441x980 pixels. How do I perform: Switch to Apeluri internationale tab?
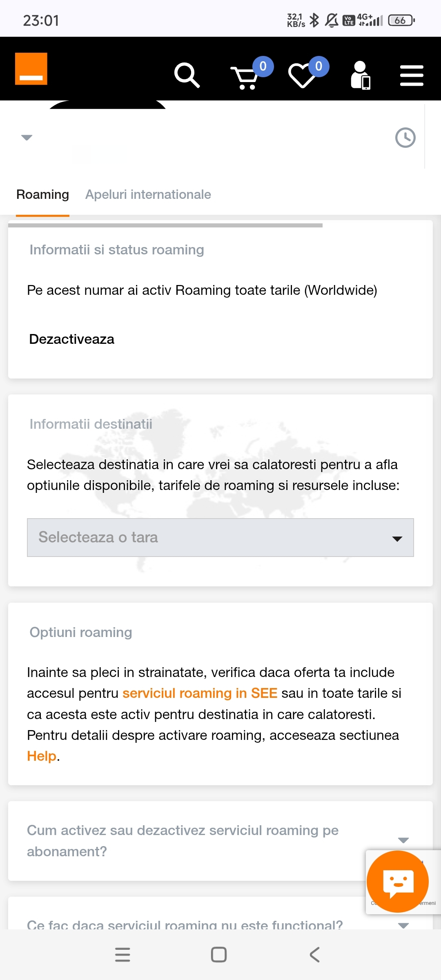tap(148, 195)
